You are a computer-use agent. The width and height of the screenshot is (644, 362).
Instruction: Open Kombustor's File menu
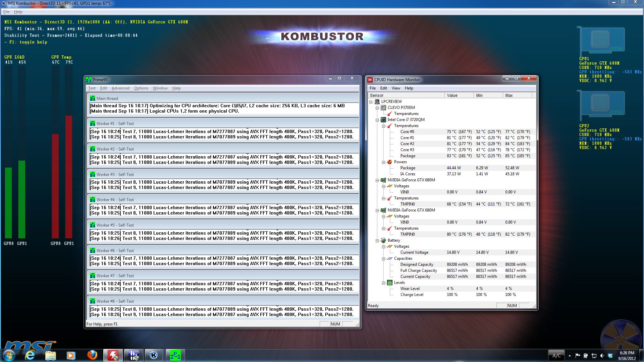pyautogui.click(x=6, y=12)
